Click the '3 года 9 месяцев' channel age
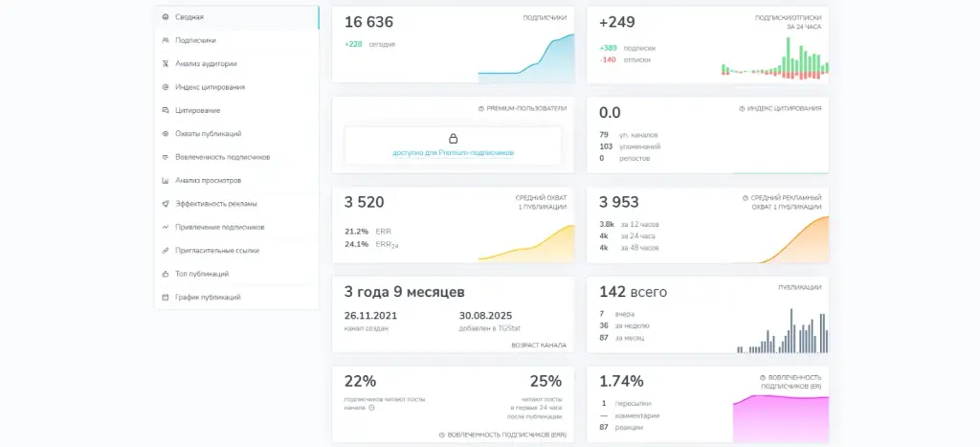The height and width of the screenshot is (447, 980). point(405,293)
